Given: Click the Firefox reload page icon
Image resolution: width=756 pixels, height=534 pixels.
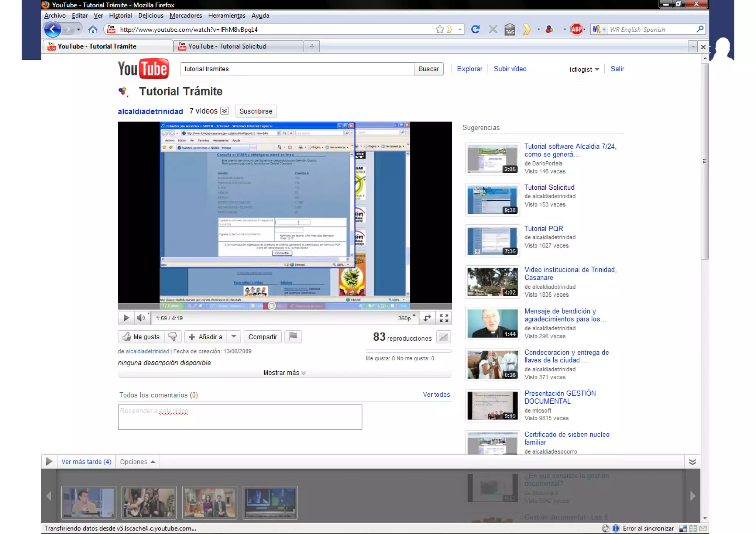Looking at the screenshot, I should click(x=475, y=29).
